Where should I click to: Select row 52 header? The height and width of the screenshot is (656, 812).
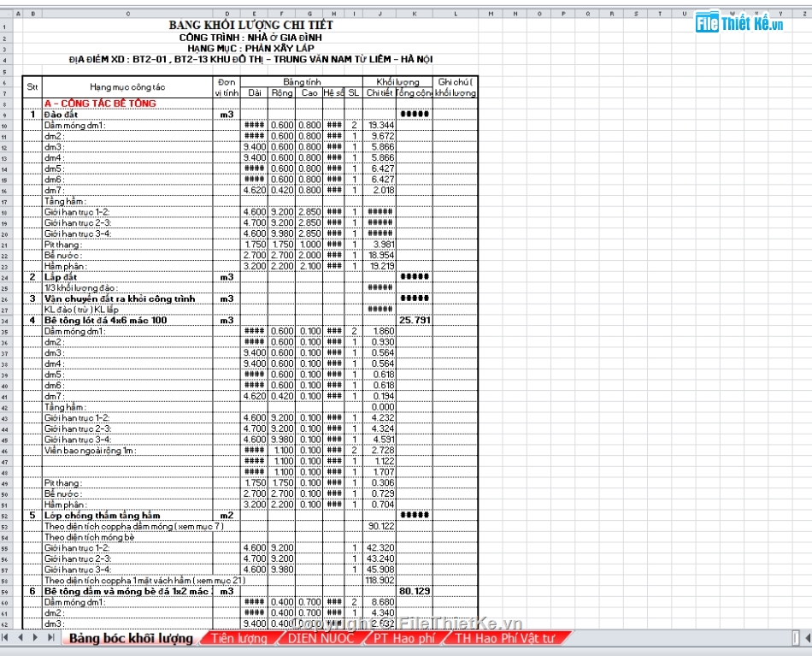(4, 516)
